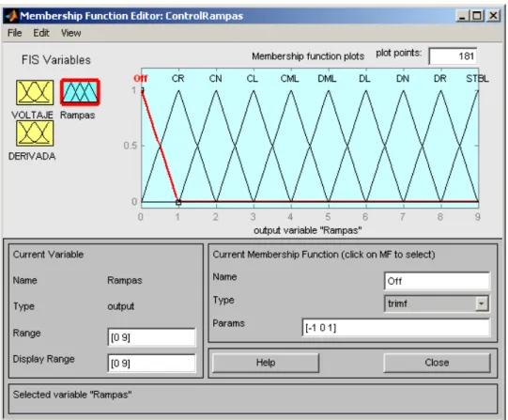This screenshot has width=508, height=420.
Task: Maximize the Membership Function Editor window
Action: tap(477, 16)
